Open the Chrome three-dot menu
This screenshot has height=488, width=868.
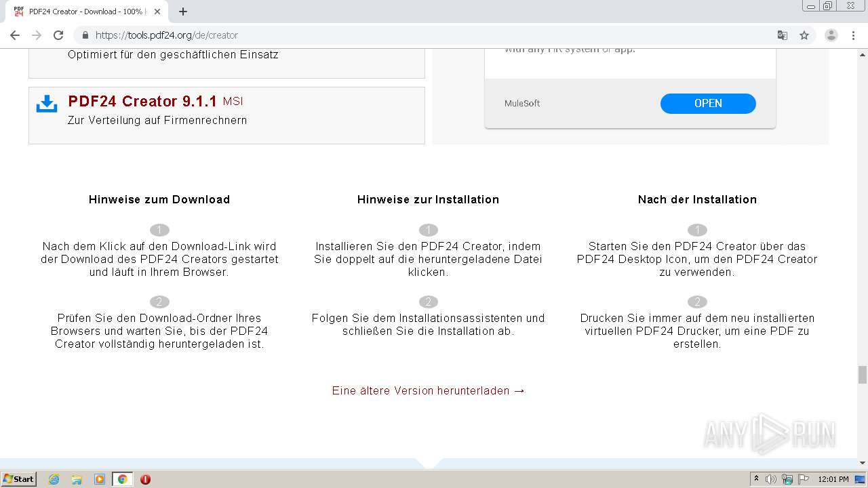pyautogui.click(x=853, y=35)
